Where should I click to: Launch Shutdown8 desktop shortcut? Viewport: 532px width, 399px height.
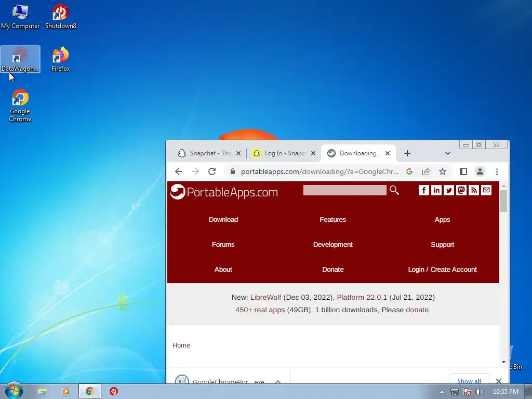point(61,16)
